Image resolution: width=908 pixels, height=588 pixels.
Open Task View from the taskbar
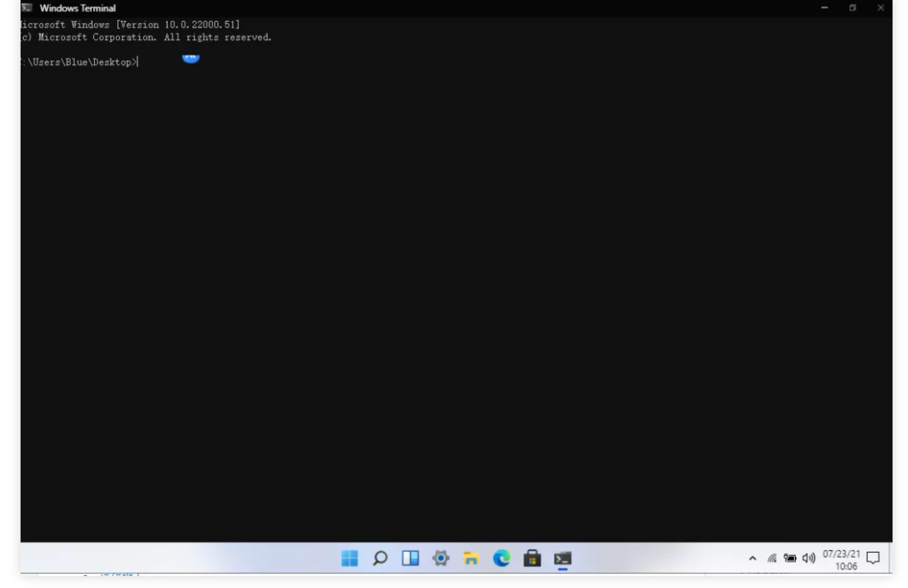(x=411, y=558)
